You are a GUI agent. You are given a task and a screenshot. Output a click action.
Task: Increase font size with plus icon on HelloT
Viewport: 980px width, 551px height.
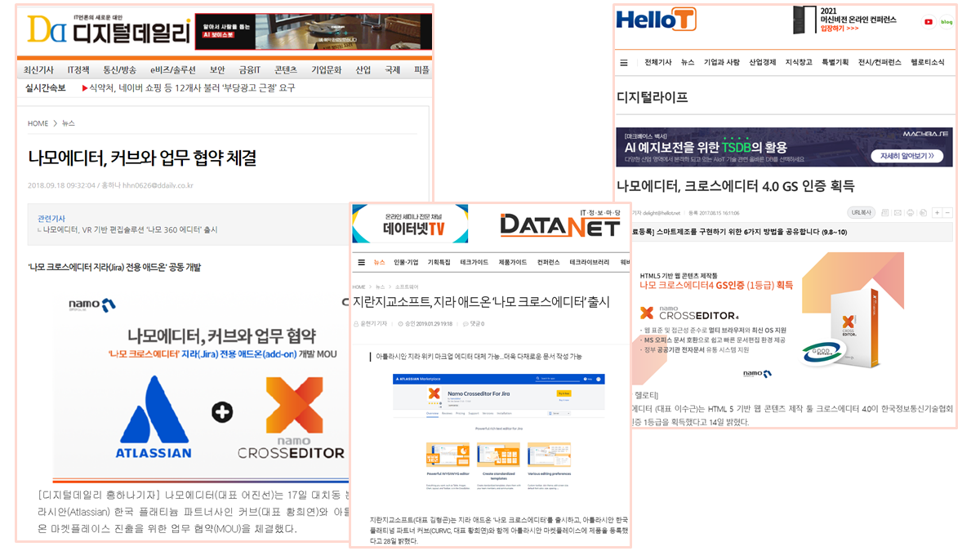[938, 212]
